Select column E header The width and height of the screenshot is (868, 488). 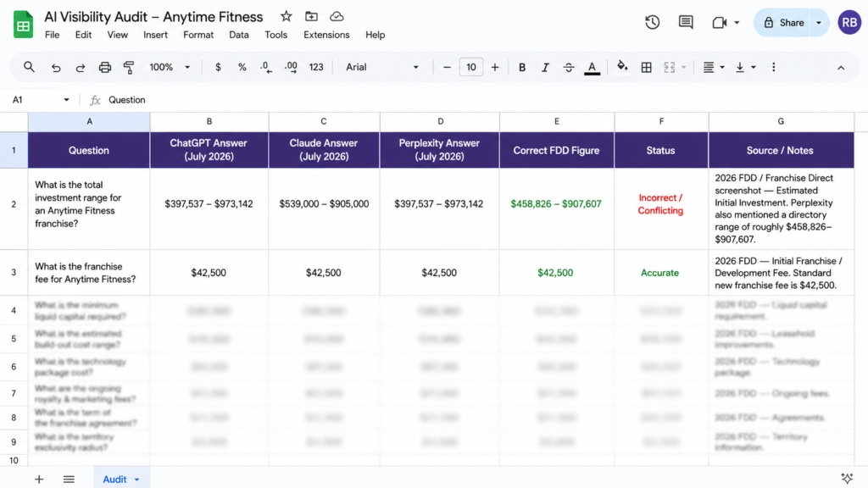[557, 121]
